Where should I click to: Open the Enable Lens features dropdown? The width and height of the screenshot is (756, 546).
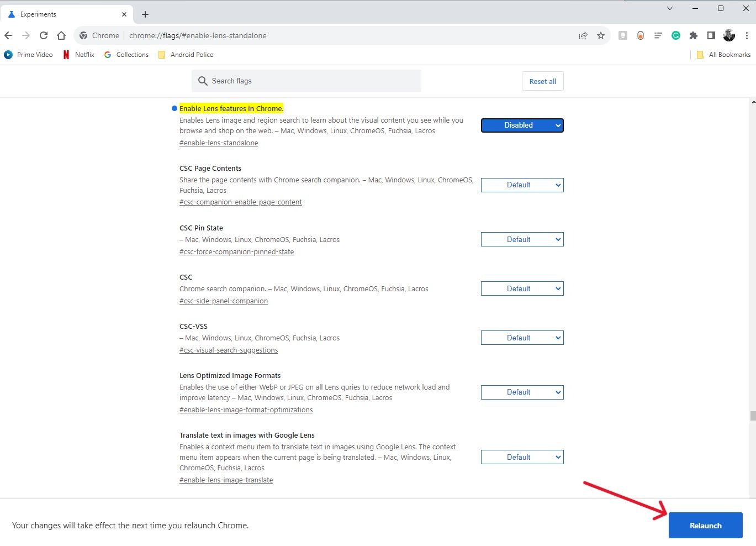(x=521, y=125)
